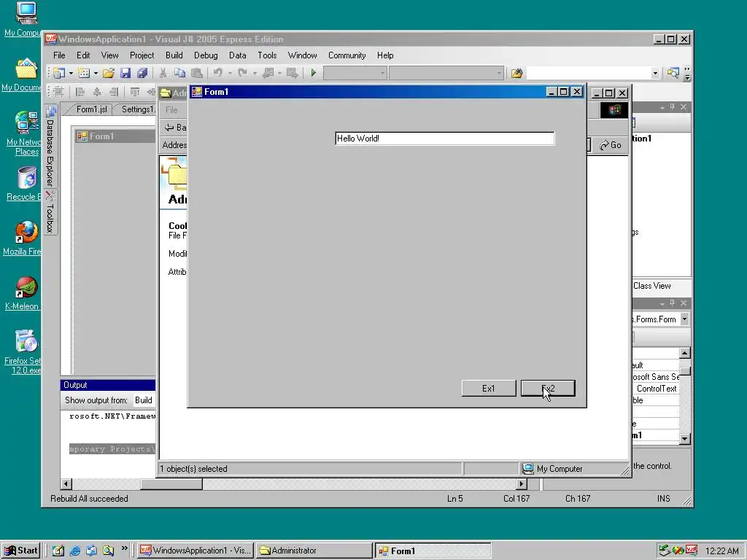This screenshot has height=560, width=747.
Task: Click the Open File folder icon
Action: [109, 73]
